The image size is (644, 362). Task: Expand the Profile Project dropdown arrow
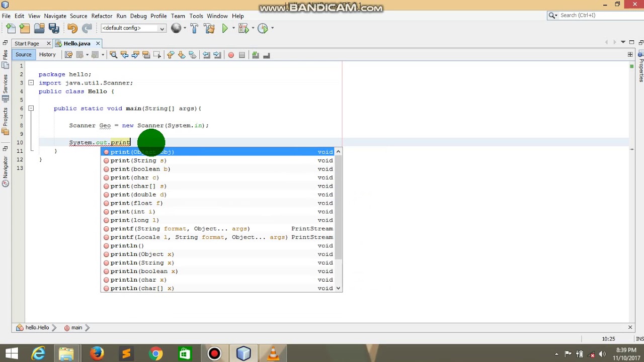coord(272,28)
